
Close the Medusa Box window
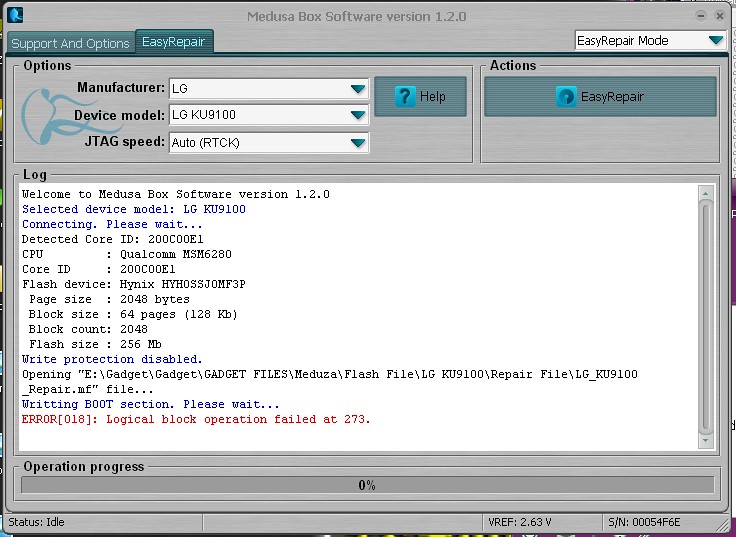pos(720,16)
